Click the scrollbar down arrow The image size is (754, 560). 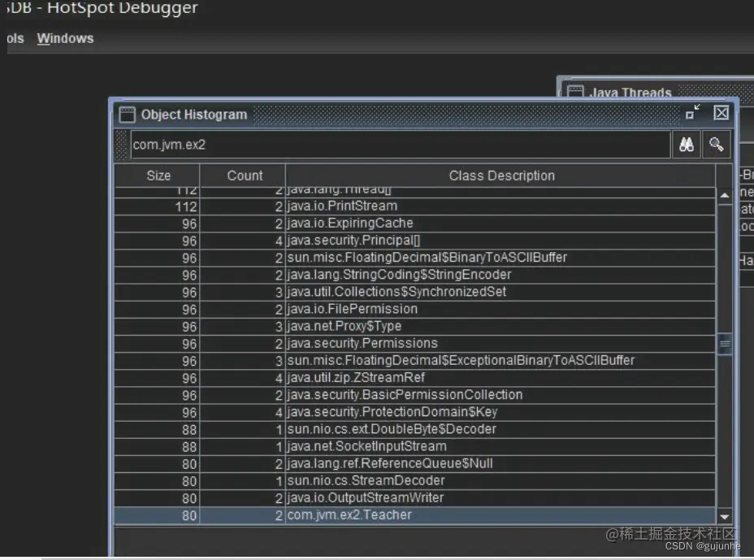(x=724, y=517)
